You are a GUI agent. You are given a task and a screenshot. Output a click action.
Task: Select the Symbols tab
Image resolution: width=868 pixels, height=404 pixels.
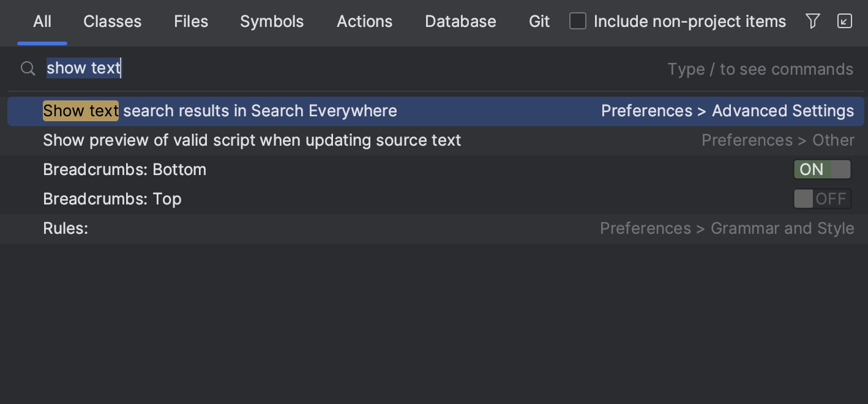tap(272, 22)
